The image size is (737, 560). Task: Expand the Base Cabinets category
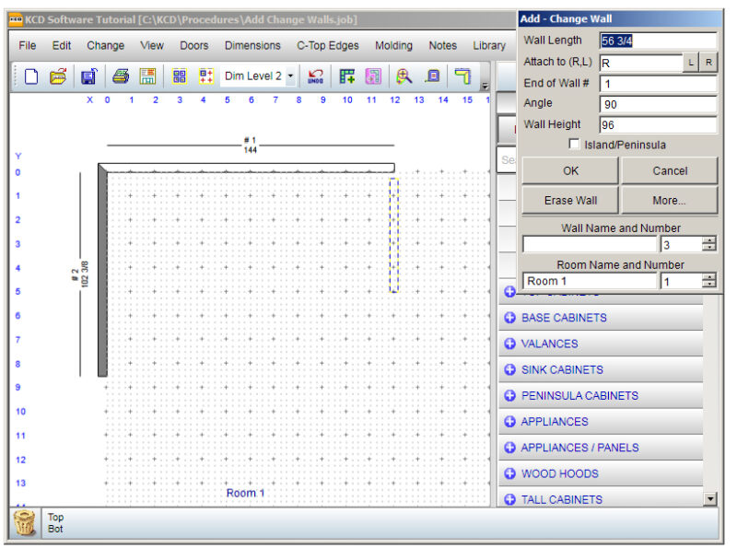(x=564, y=318)
